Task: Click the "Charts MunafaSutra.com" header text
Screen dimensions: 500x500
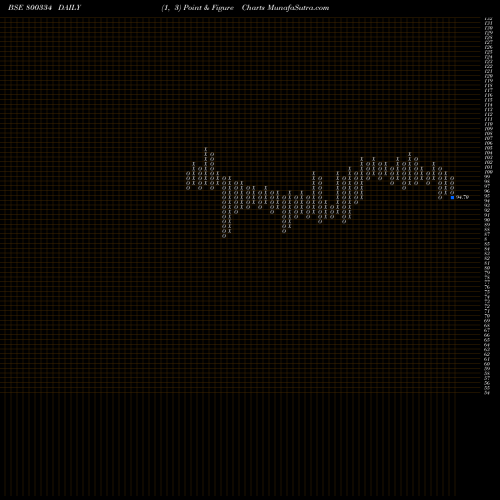Action: point(285,8)
